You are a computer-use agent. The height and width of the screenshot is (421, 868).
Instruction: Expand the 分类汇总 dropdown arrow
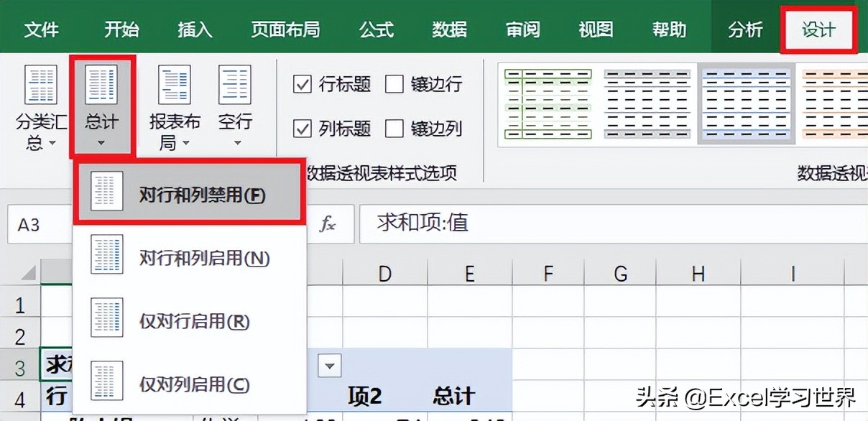tap(53, 143)
